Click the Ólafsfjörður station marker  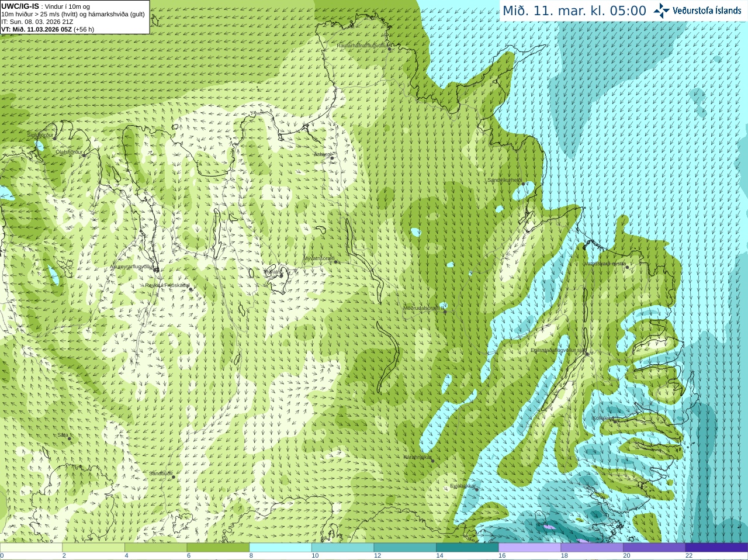[x=84, y=155]
